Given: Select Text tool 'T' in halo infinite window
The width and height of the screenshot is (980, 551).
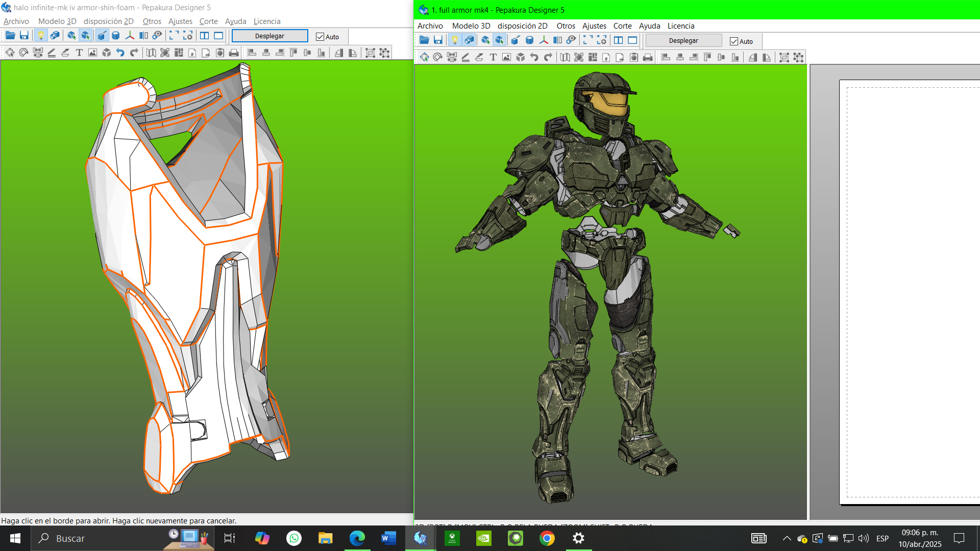Looking at the screenshot, I should tap(79, 53).
